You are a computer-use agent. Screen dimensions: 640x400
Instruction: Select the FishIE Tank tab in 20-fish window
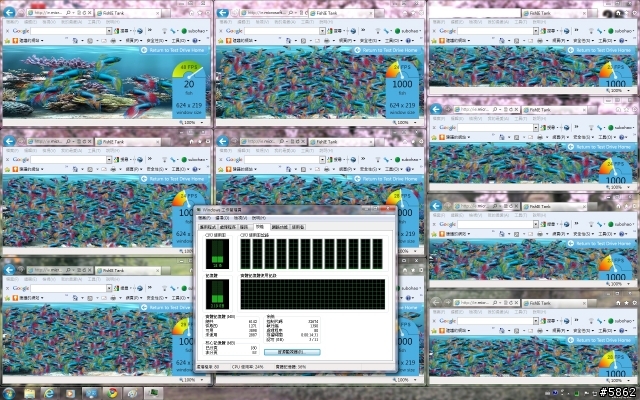(x=127, y=13)
